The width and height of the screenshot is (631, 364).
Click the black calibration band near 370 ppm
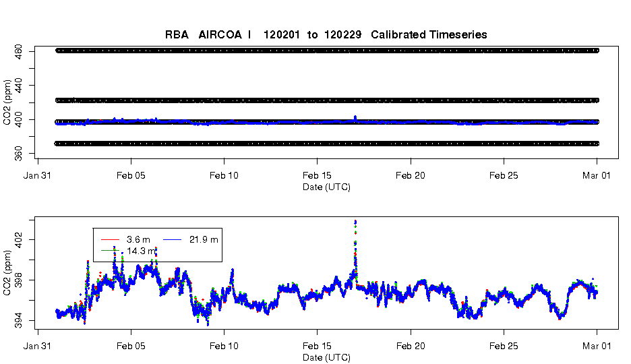point(327,143)
